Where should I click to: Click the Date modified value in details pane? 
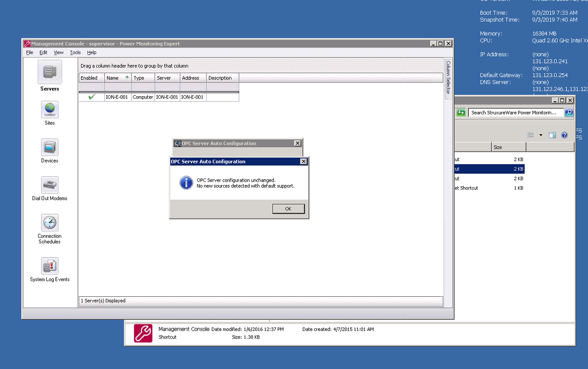click(x=264, y=329)
